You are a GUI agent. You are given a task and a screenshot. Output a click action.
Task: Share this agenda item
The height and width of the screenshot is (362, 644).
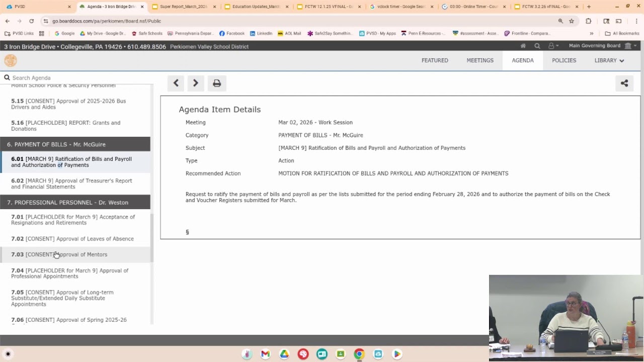[624, 83]
